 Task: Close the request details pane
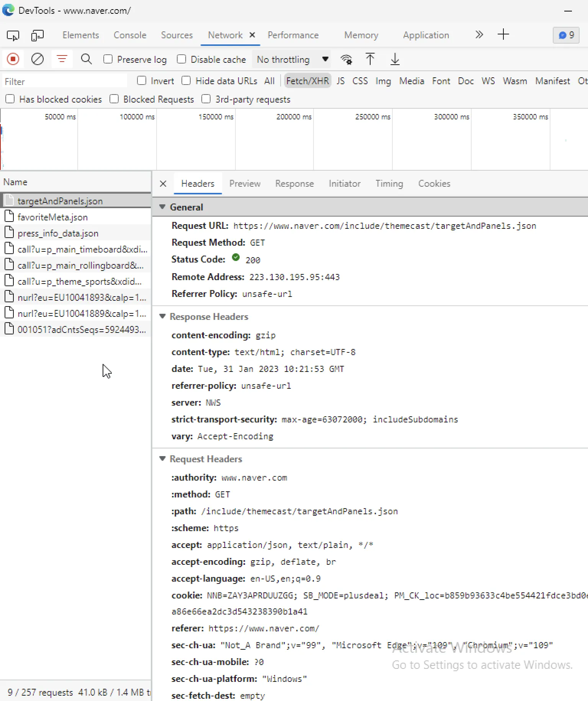pos(163,184)
